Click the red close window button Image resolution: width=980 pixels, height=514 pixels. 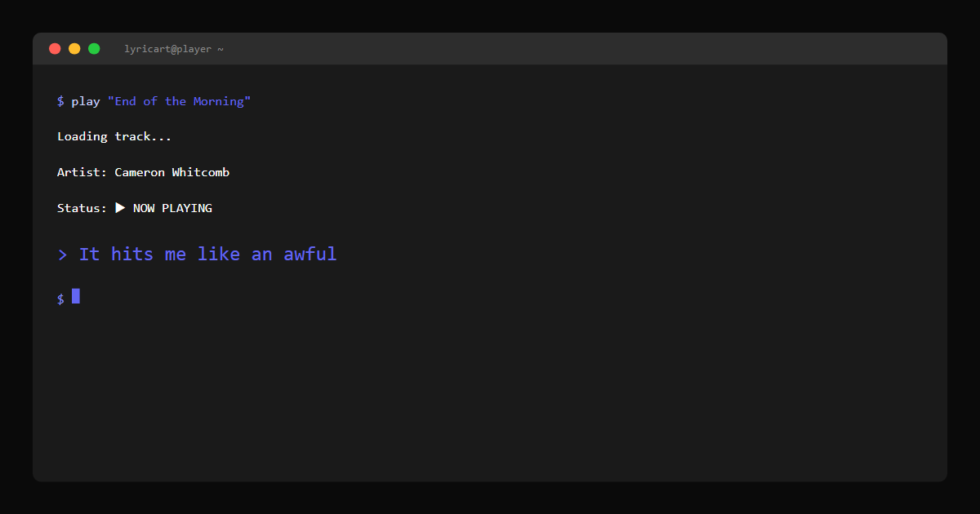(x=55, y=49)
